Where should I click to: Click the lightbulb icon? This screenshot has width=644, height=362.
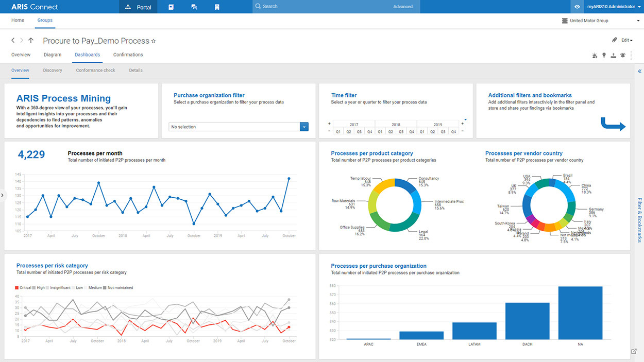(x=604, y=55)
